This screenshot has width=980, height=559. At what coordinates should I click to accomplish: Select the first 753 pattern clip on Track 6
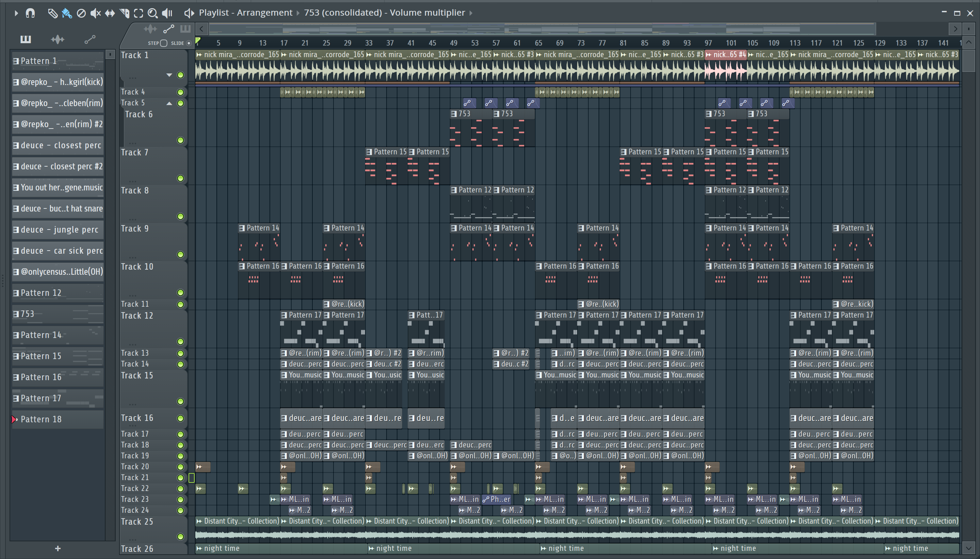(471, 128)
